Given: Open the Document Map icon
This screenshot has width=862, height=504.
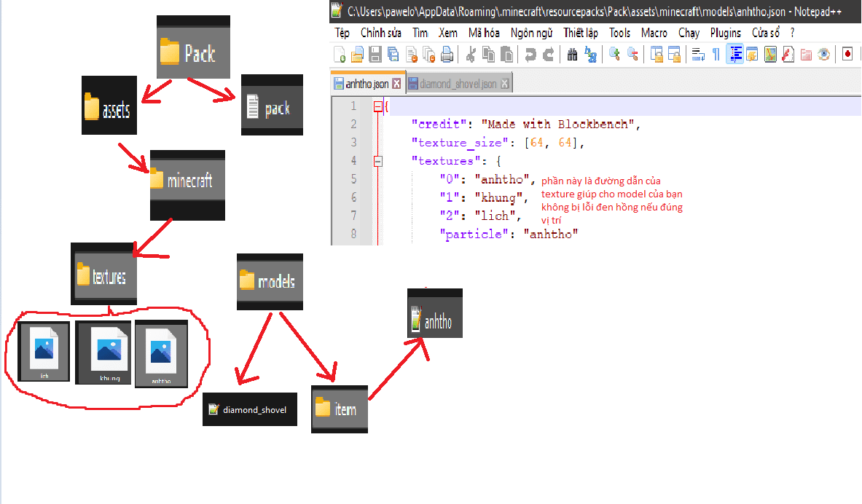Looking at the screenshot, I should 770,55.
